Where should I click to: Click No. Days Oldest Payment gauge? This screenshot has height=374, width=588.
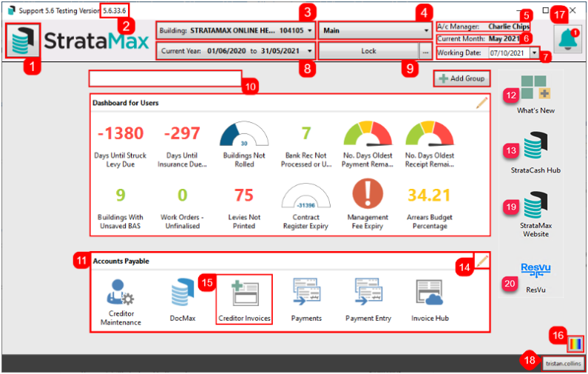click(368, 134)
